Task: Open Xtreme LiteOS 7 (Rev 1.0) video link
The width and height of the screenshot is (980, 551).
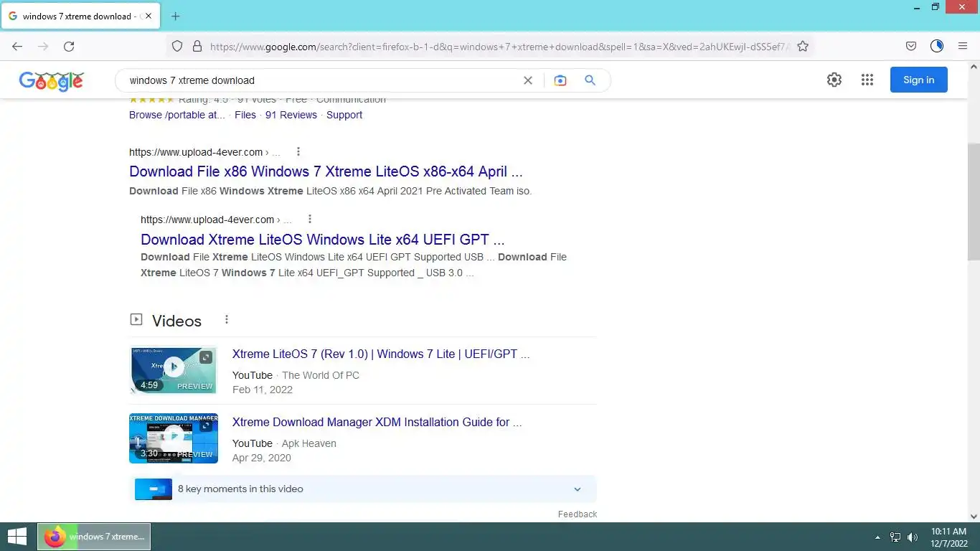Action: tap(381, 354)
